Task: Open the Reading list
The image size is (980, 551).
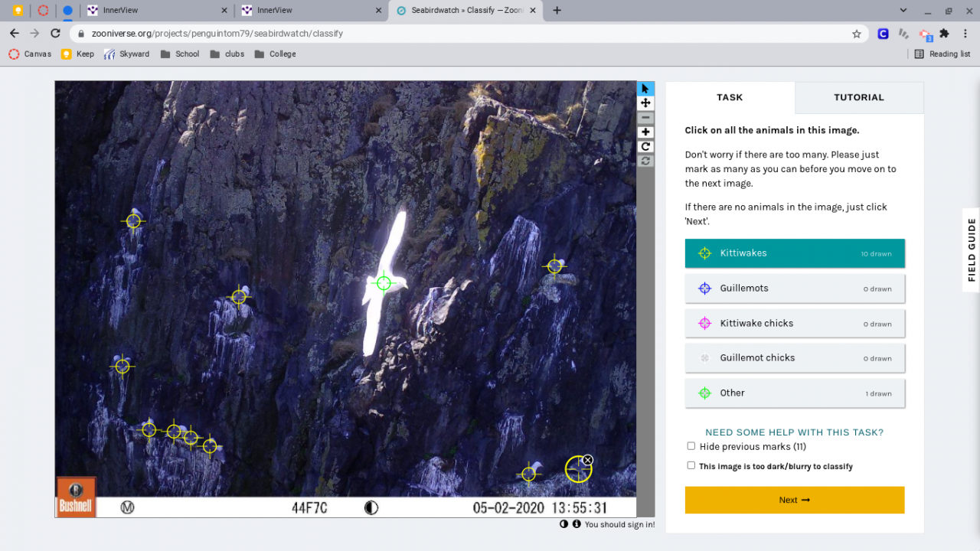Action: coord(942,54)
